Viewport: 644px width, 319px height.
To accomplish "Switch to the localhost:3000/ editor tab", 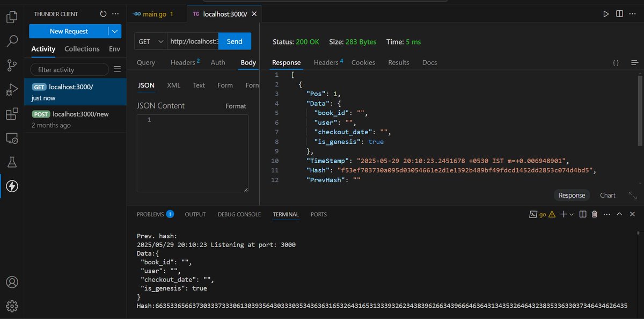I will pos(225,14).
